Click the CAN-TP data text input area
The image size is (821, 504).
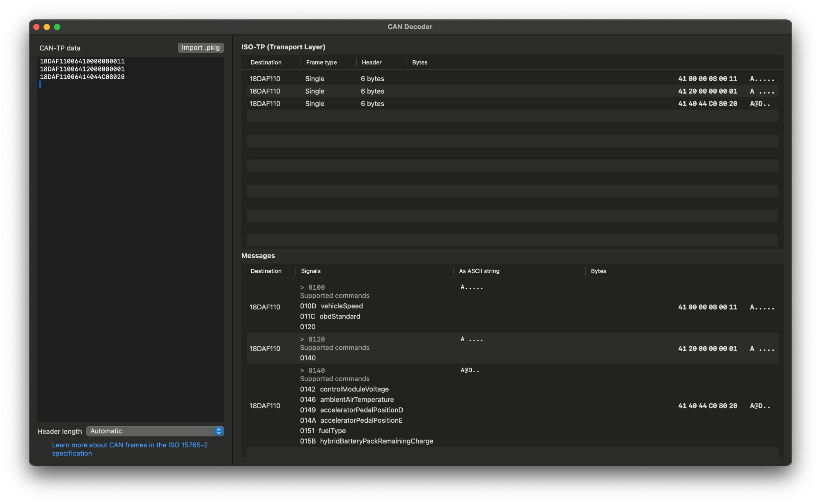click(x=131, y=239)
